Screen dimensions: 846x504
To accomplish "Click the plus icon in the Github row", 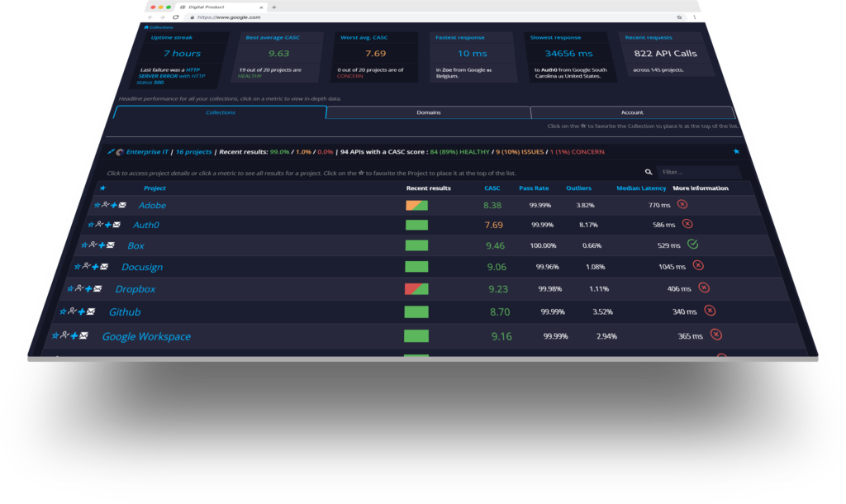I will point(81,311).
